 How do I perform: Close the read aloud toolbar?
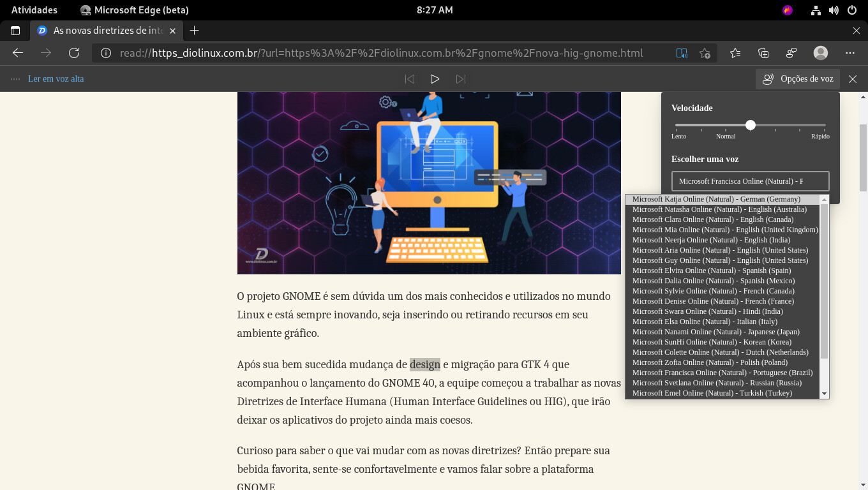click(x=853, y=79)
